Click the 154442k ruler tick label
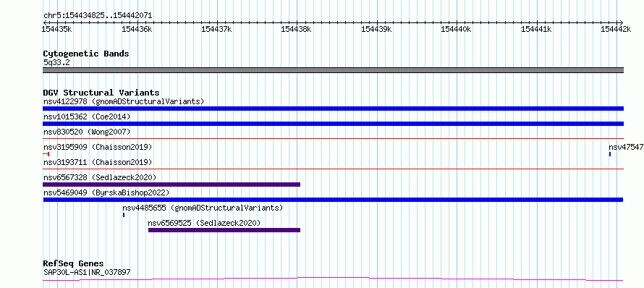 (x=616, y=29)
